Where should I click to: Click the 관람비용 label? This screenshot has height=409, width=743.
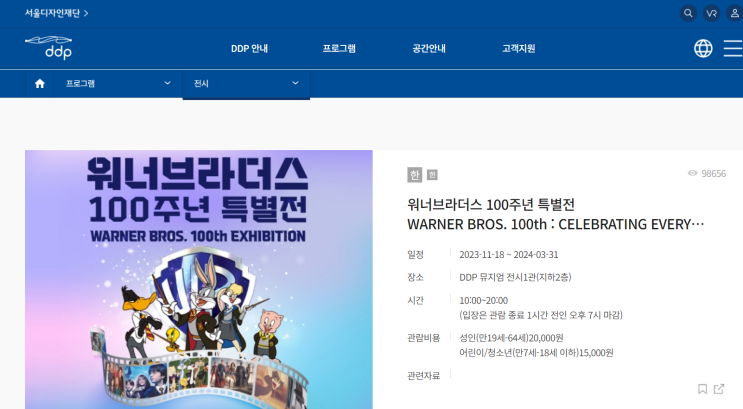click(424, 338)
